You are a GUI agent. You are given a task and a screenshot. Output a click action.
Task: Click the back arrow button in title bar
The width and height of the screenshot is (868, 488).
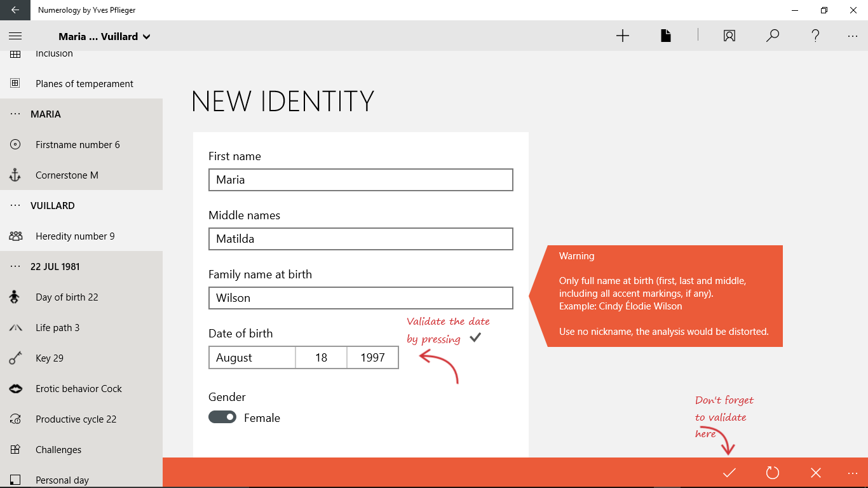(15, 10)
